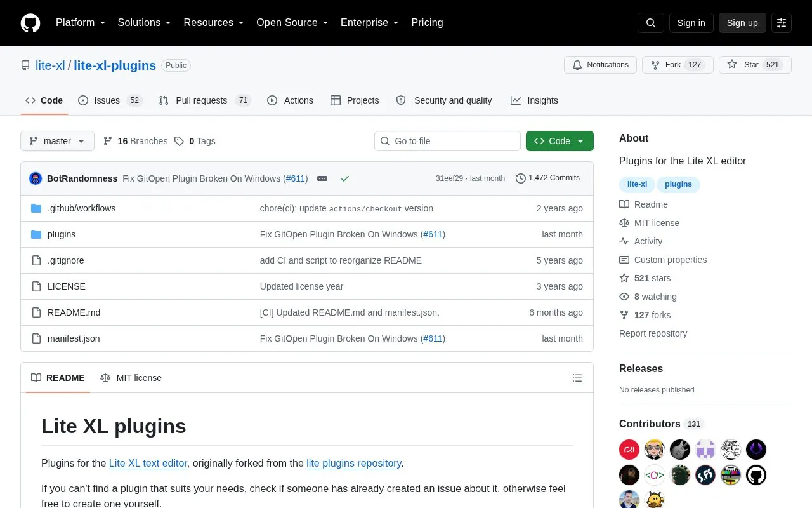Viewport: 812px width, 508px height.
Task: Star the lite-xl-plugins repository
Action: pyautogui.click(x=755, y=65)
